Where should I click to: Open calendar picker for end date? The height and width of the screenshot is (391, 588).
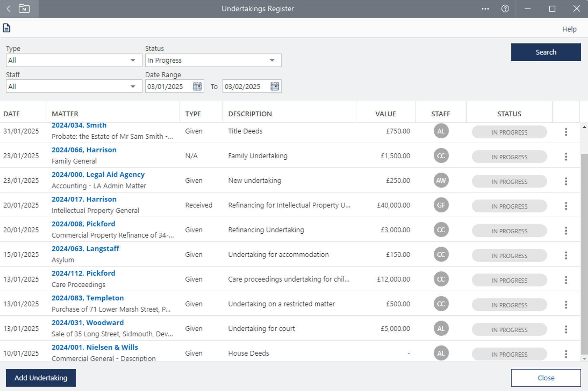tap(275, 87)
